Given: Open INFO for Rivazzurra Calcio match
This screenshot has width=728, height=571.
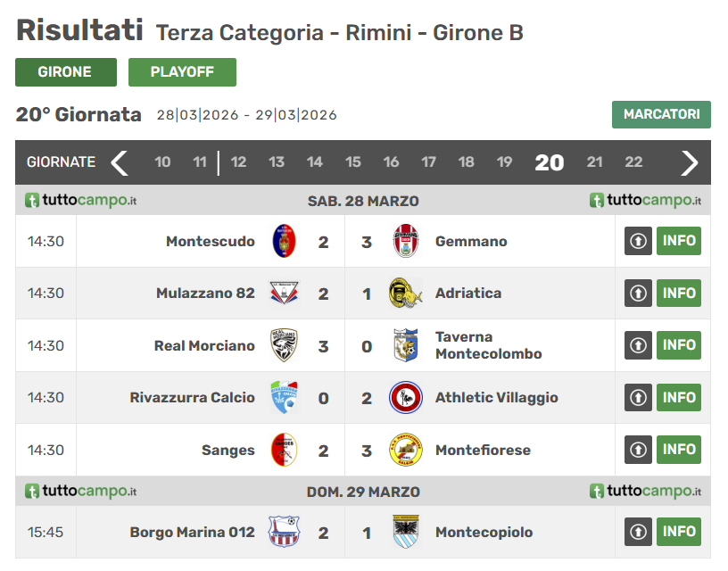Looking at the screenshot, I should [678, 397].
